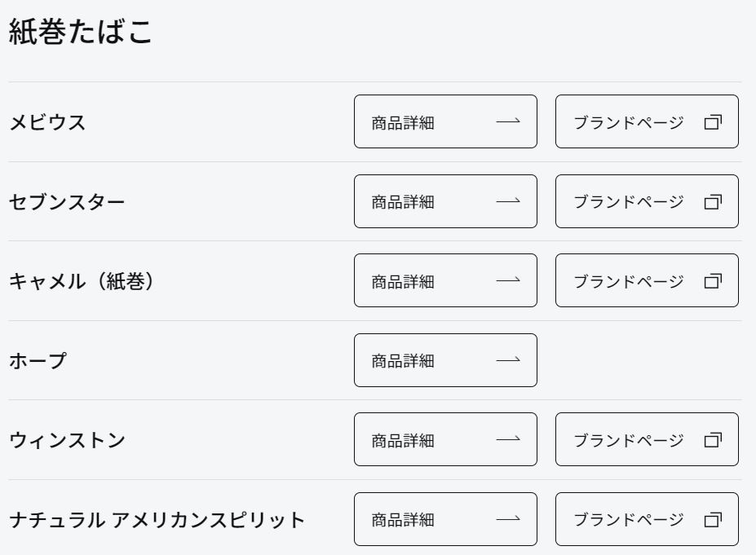Click the arrow icon in セブンスター 商品詳細 button
This screenshot has width=756, height=555.
(508, 201)
